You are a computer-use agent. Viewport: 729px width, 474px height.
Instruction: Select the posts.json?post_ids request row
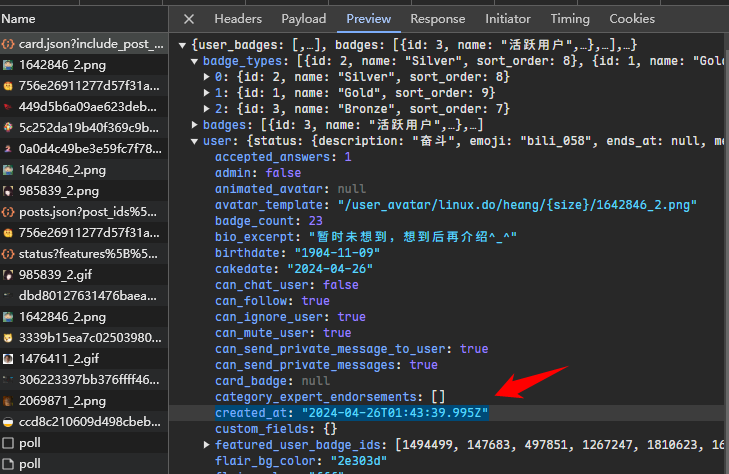click(x=84, y=212)
